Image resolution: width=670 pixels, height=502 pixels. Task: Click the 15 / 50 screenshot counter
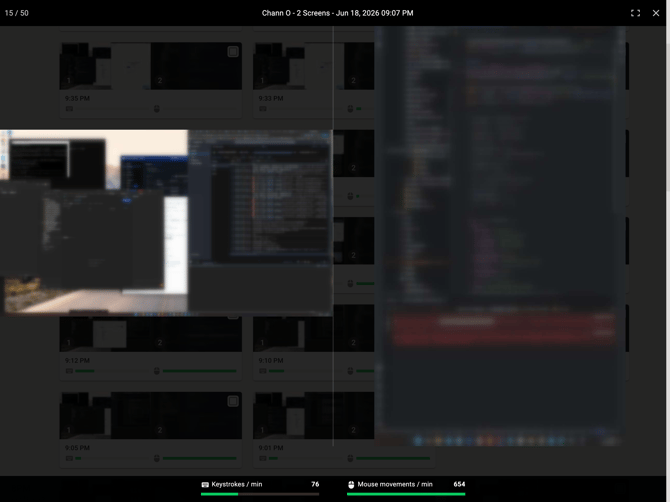point(17,13)
